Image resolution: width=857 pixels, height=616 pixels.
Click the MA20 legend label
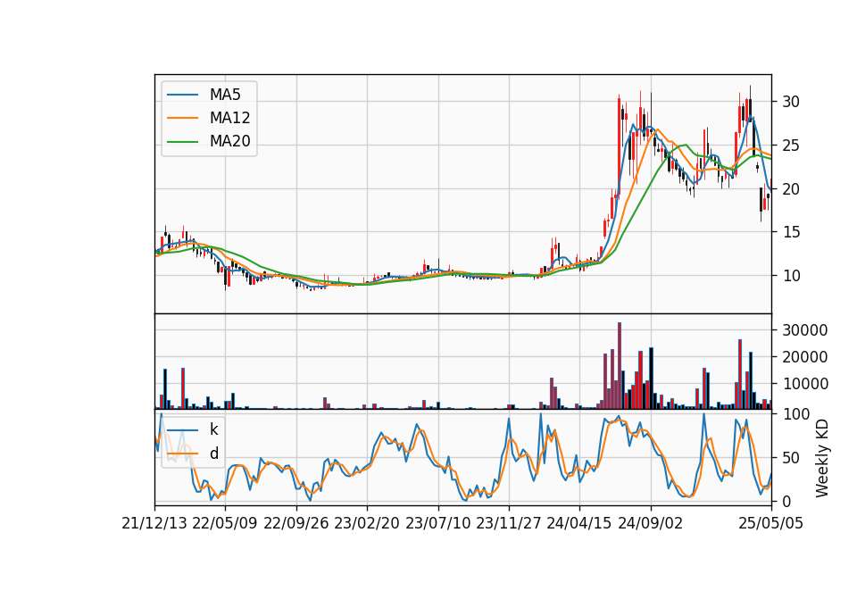229,142
